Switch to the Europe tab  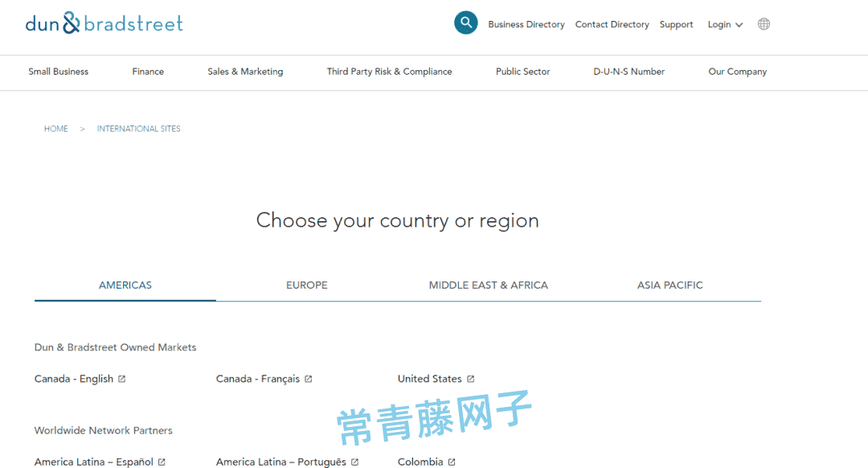point(307,285)
